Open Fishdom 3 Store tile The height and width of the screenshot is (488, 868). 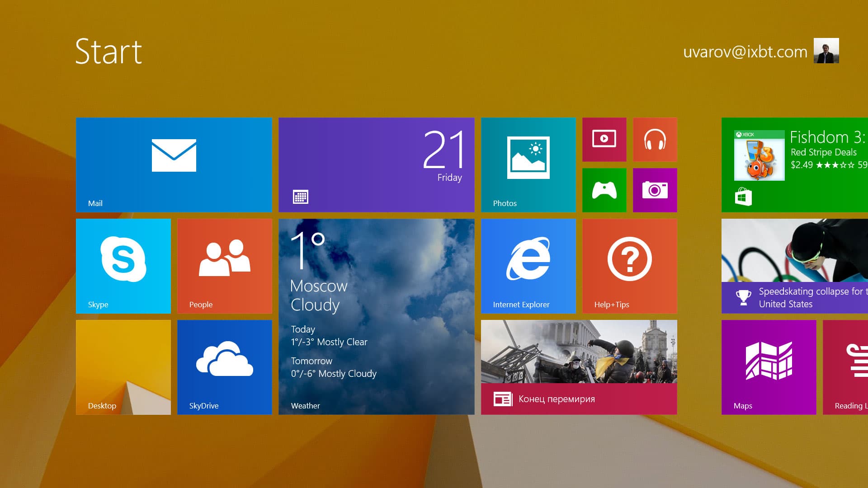pos(794,164)
